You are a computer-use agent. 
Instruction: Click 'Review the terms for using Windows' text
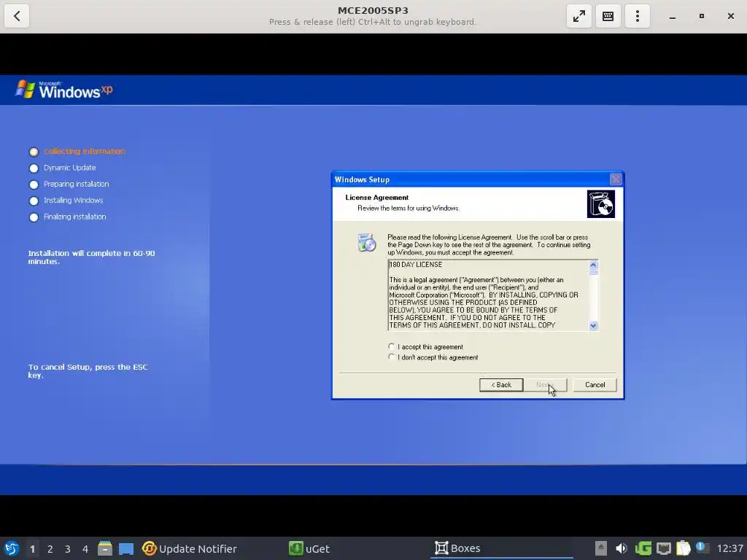(409, 208)
